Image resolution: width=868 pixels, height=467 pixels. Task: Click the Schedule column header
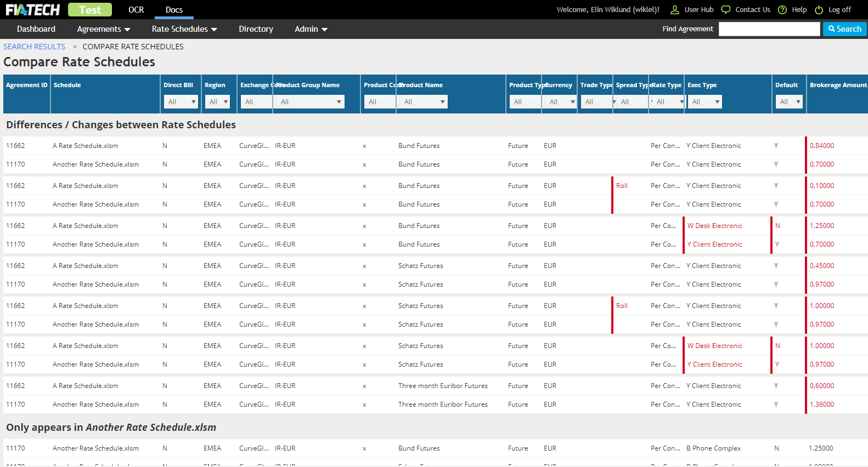coord(67,85)
